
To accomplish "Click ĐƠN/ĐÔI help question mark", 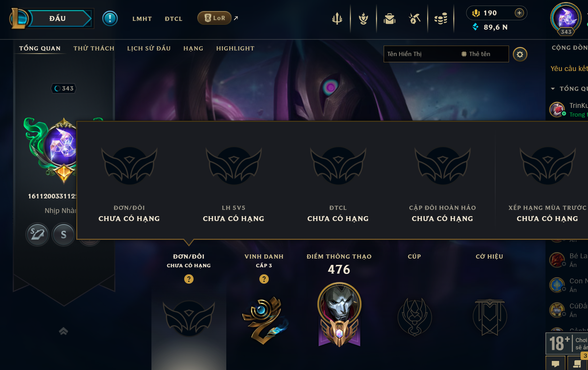I will (x=189, y=279).
